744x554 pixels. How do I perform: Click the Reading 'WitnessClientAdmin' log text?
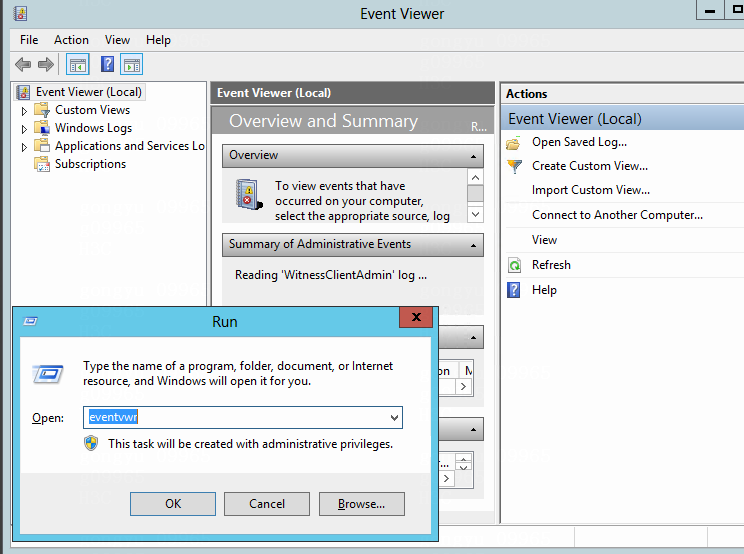(x=331, y=275)
